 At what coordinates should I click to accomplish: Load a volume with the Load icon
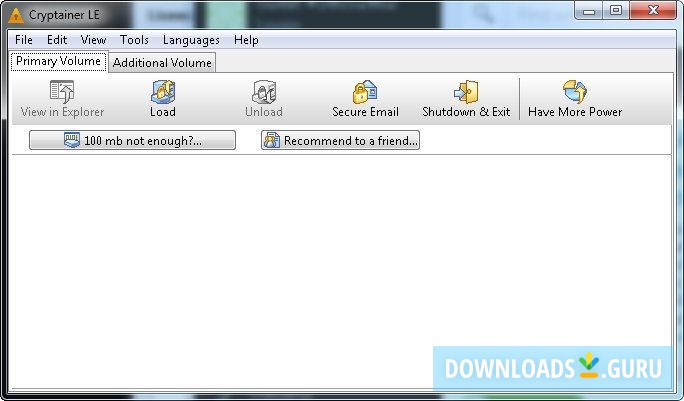[x=163, y=92]
